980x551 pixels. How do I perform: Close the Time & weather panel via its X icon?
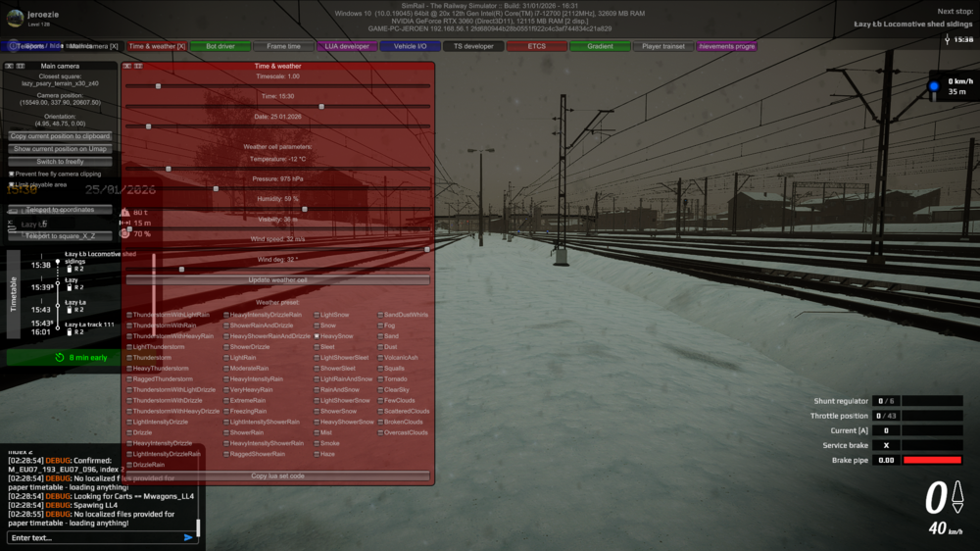point(127,66)
